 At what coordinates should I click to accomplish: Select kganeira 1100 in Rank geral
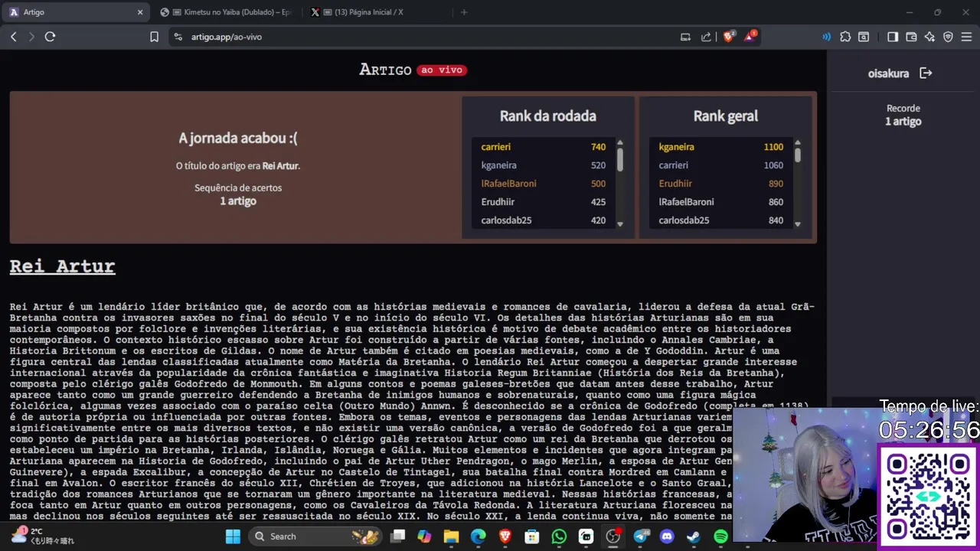point(721,147)
